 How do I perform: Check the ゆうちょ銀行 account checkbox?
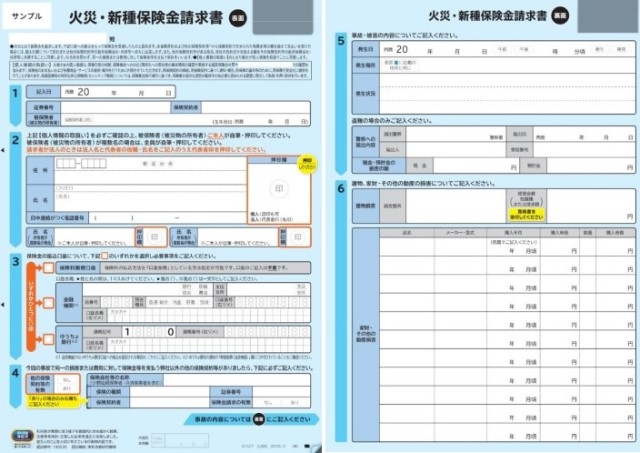pos(48,339)
